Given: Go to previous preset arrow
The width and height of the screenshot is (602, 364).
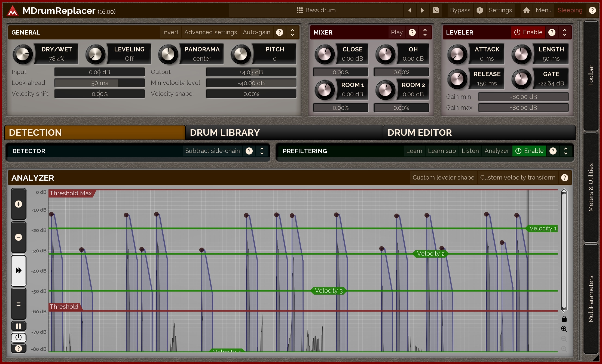Looking at the screenshot, I should coord(410,10).
